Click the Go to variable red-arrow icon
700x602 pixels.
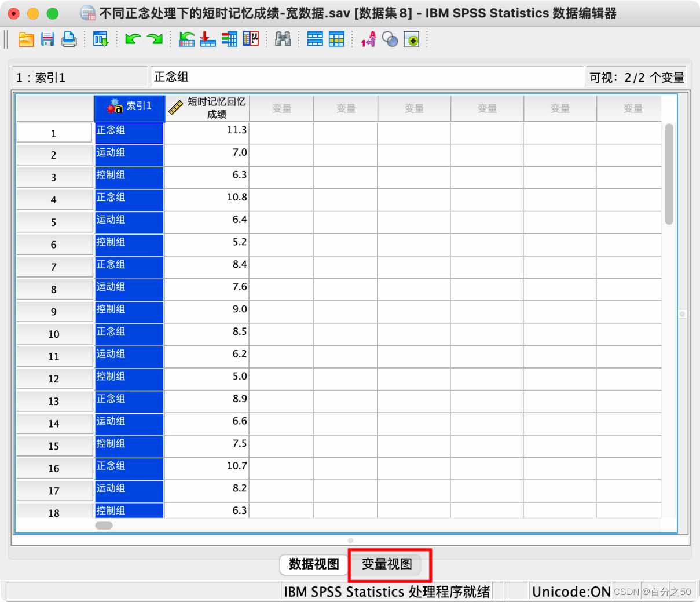click(208, 39)
